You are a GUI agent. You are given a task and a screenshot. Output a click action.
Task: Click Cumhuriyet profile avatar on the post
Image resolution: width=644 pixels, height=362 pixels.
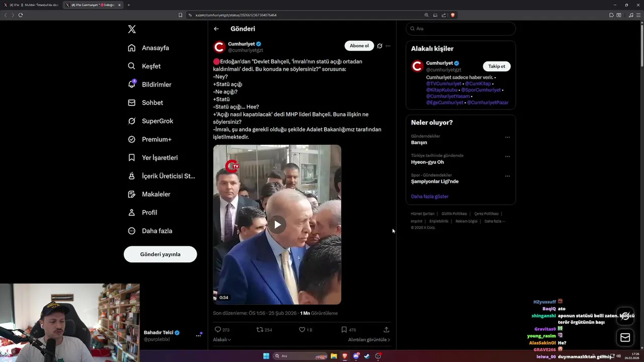point(219,47)
